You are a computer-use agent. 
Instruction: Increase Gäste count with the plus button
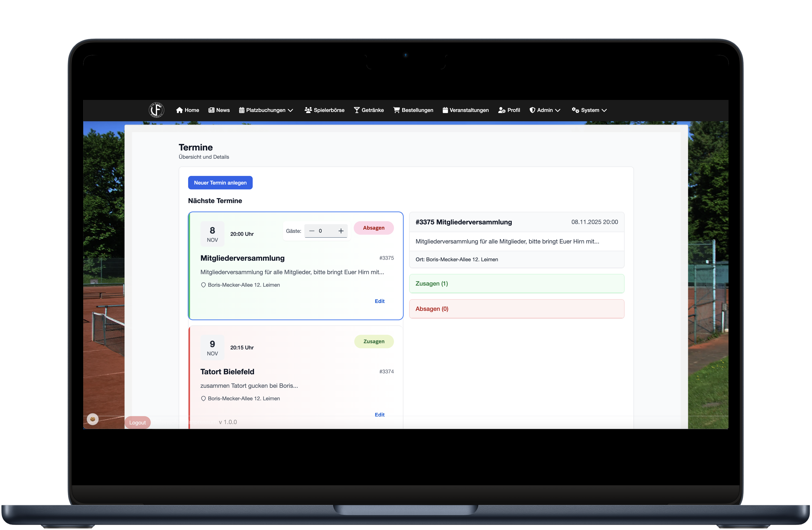[341, 231]
